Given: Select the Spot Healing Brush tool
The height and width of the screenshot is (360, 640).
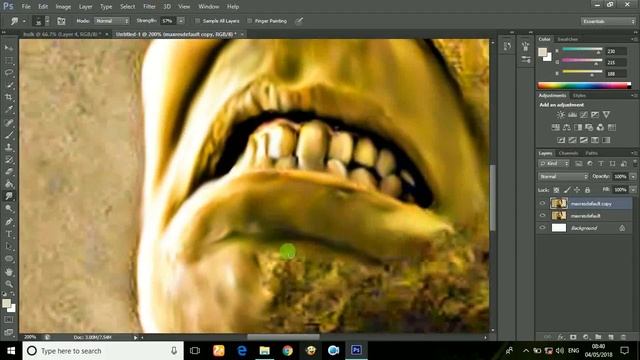Looking at the screenshot, I should (9, 122).
